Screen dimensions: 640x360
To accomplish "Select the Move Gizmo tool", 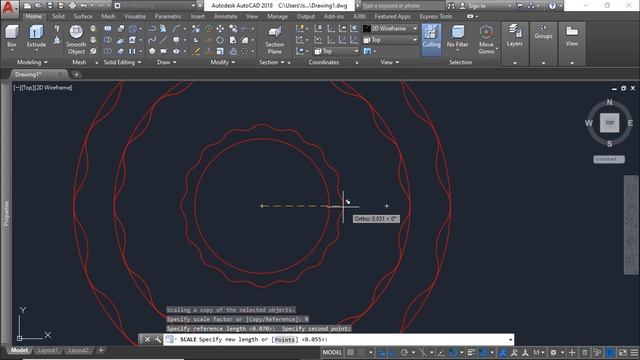I will click(x=486, y=40).
